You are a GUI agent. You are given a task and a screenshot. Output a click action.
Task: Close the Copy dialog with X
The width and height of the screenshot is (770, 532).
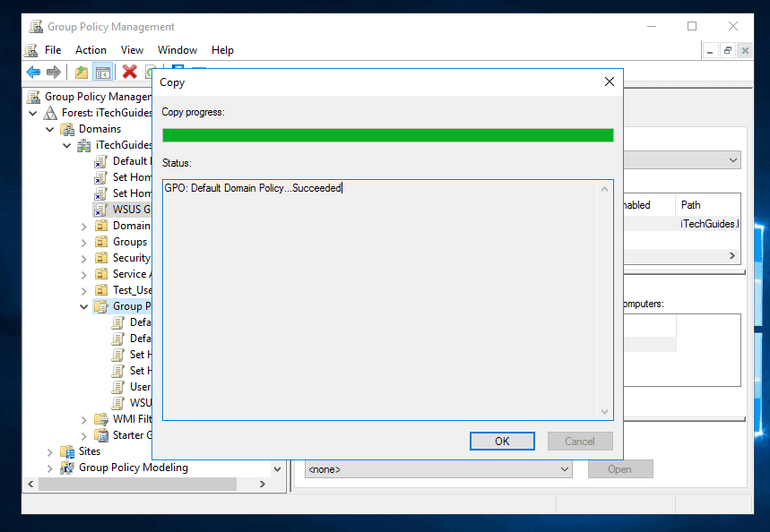pos(609,82)
